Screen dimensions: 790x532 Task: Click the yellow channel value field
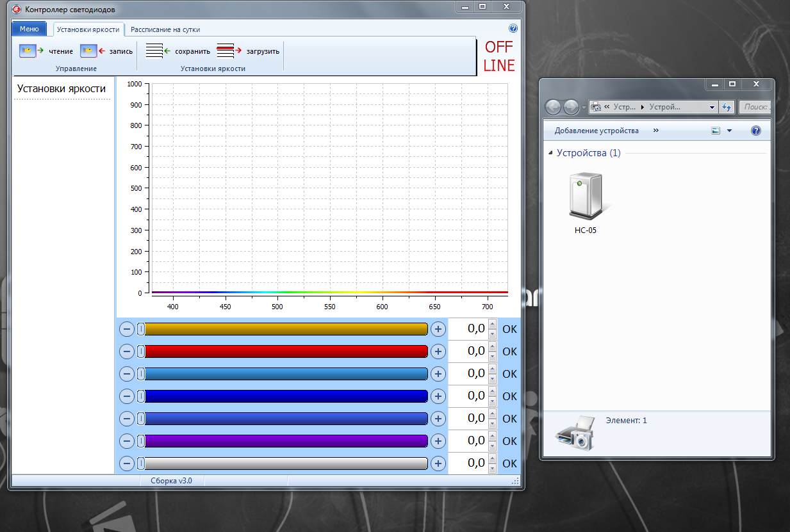(468, 329)
